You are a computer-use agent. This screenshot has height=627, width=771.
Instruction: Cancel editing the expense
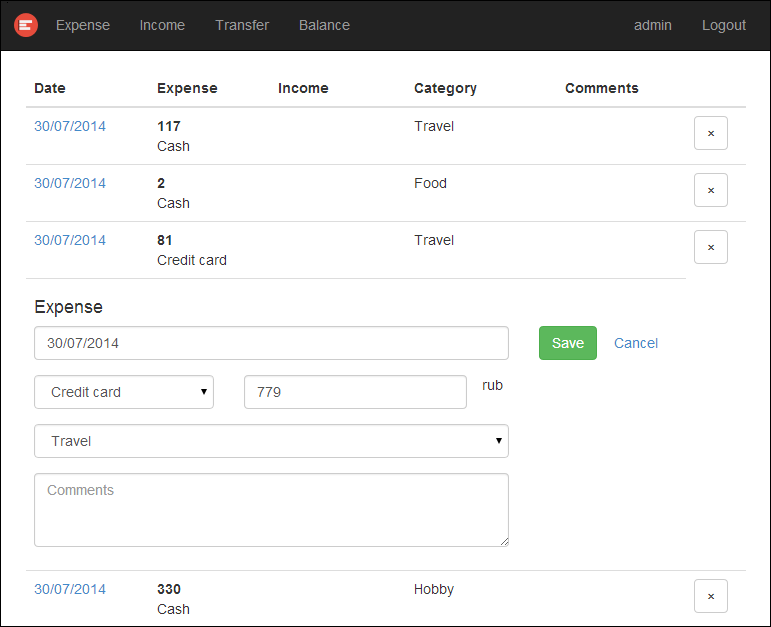636,343
